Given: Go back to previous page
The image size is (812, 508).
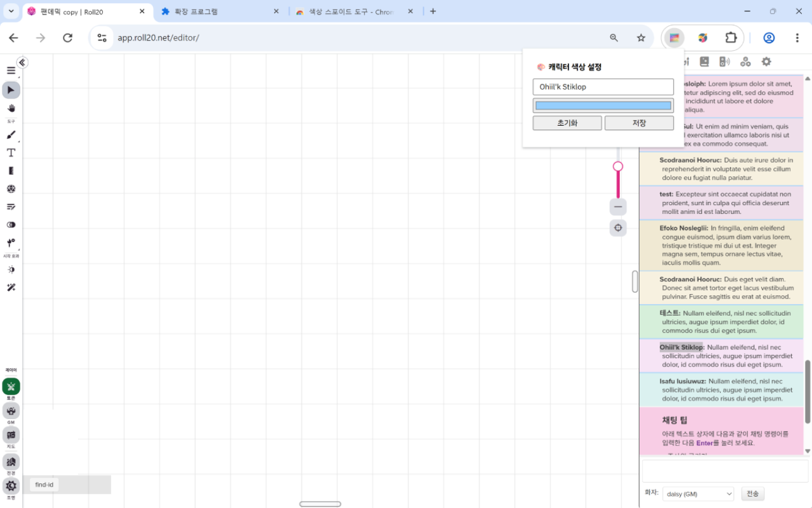Looking at the screenshot, I should point(13,38).
